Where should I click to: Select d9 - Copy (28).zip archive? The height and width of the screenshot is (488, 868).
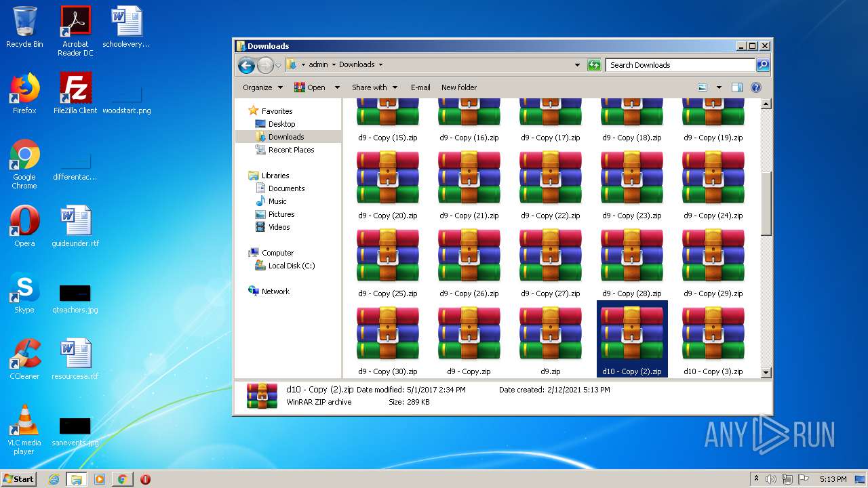pyautogui.click(x=632, y=262)
